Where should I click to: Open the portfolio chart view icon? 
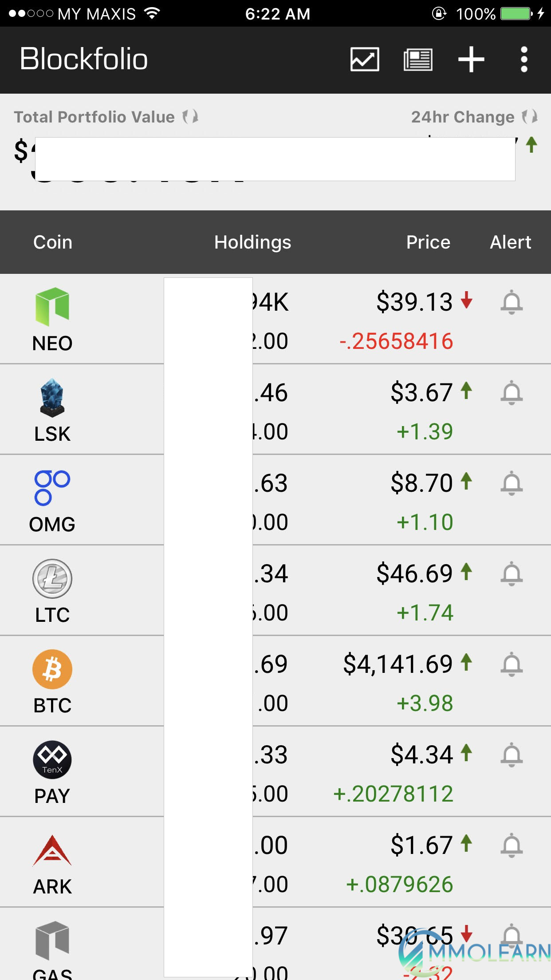pos(365,59)
